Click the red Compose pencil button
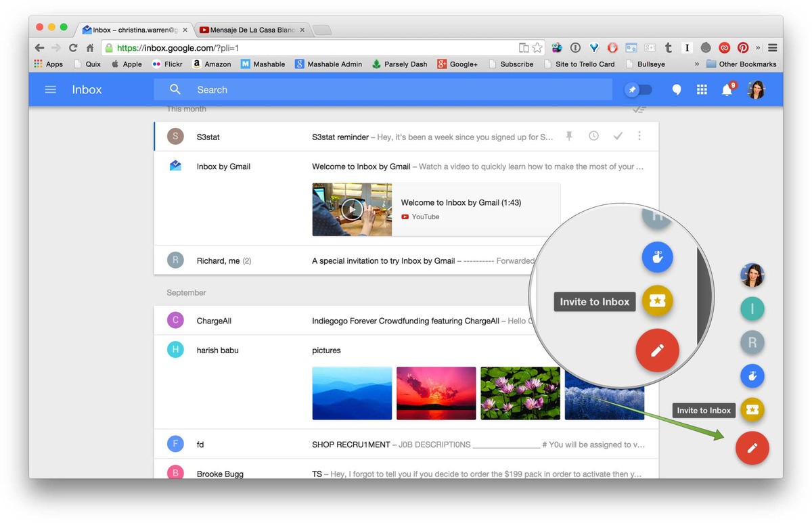This screenshot has height=523, width=812. click(752, 448)
